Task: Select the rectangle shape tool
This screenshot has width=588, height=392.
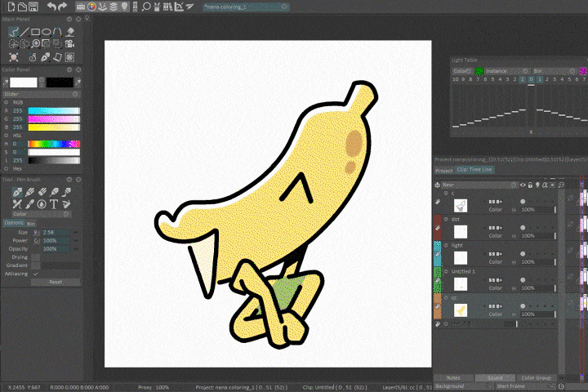Action: [x=36, y=32]
